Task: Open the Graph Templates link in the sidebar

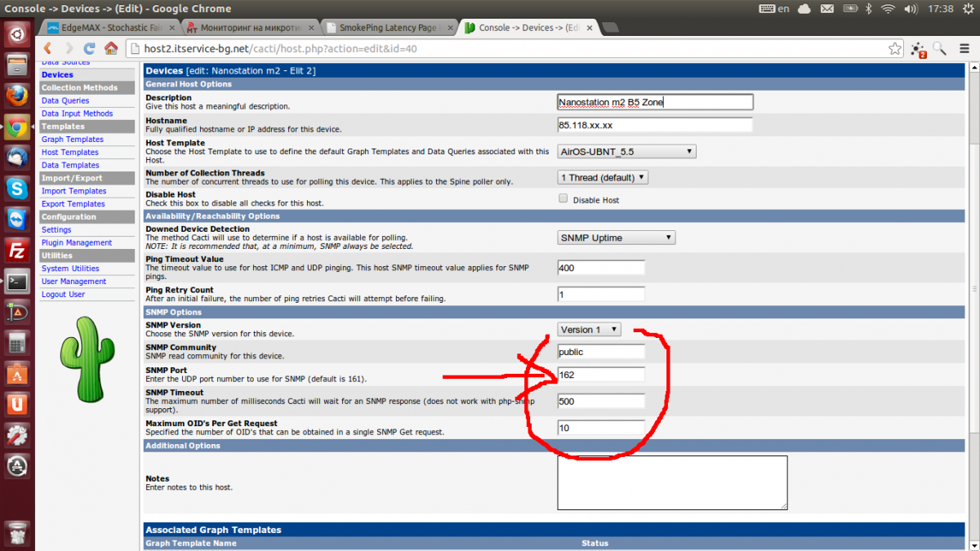Action: tap(72, 140)
